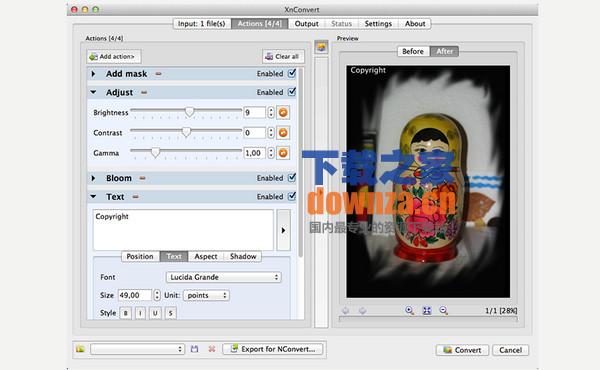This screenshot has height=370, width=600.
Task: Collapse the Adjust action
Action: pyautogui.click(x=93, y=92)
